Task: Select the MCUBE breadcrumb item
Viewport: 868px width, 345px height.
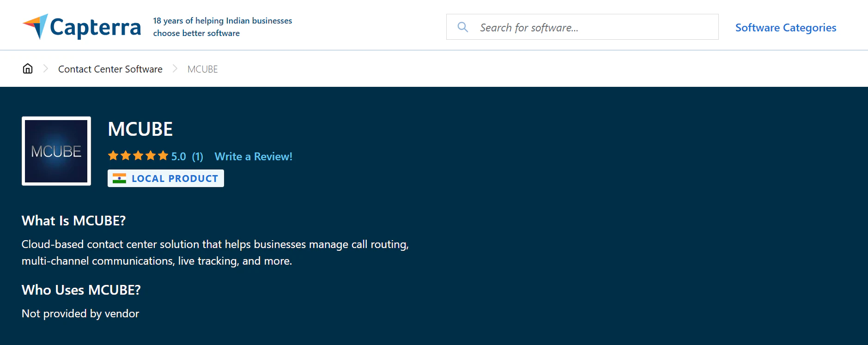Action: 202,69
